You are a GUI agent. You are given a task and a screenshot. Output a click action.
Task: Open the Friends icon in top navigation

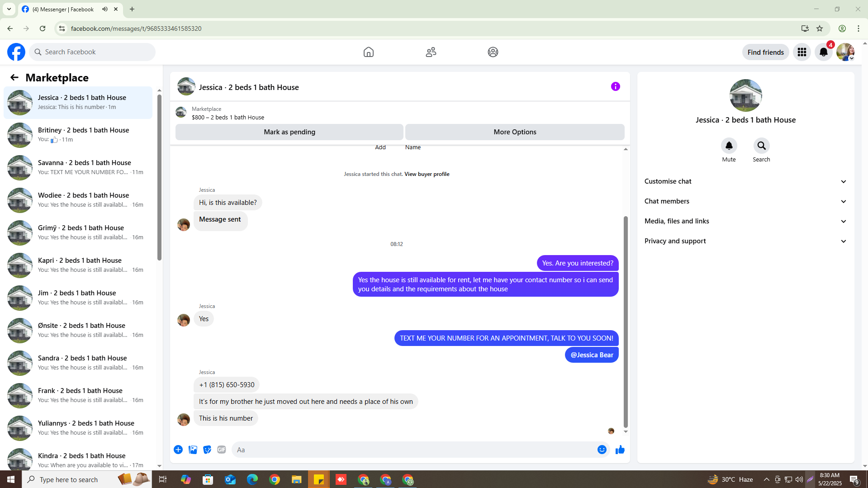click(431, 52)
